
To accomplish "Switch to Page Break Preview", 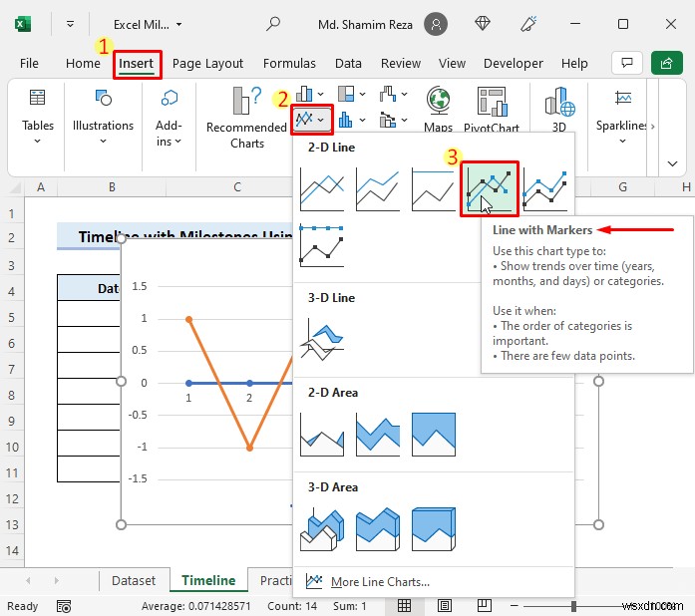I will [485, 605].
